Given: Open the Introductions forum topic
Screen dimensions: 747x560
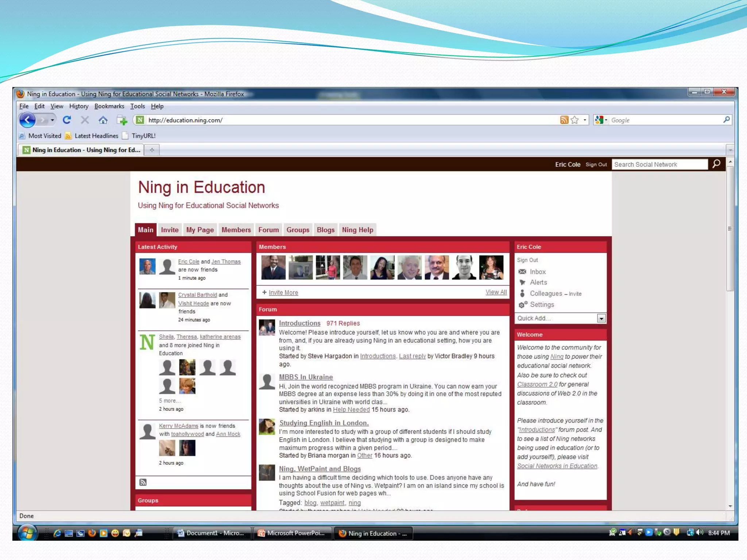Looking at the screenshot, I should coord(299,323).
